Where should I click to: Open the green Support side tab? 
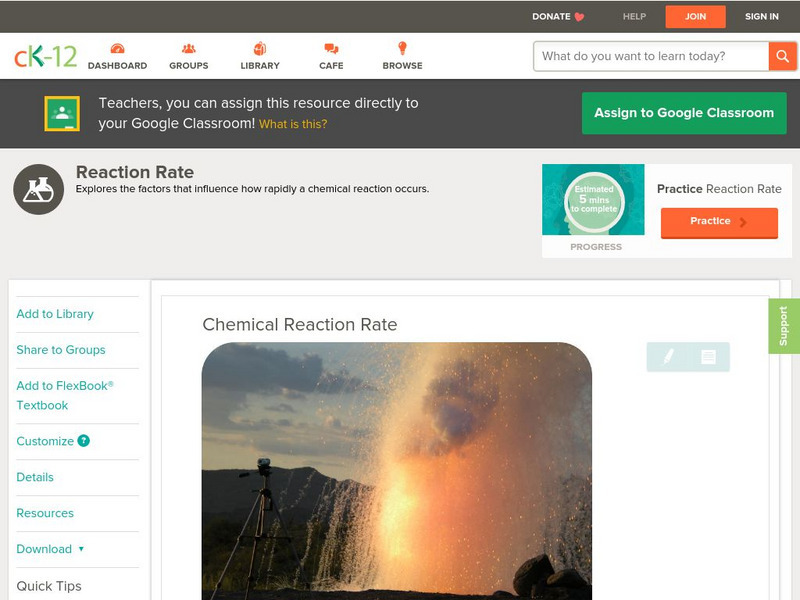click(x=784, y=326)
